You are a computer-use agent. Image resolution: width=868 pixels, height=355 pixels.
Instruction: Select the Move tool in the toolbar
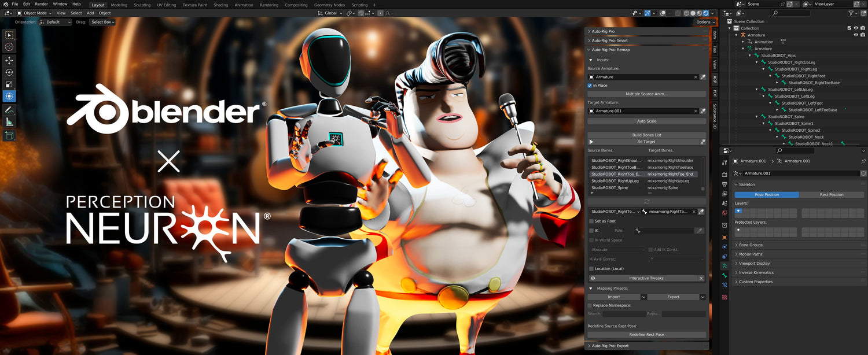(x=9, y=60)
